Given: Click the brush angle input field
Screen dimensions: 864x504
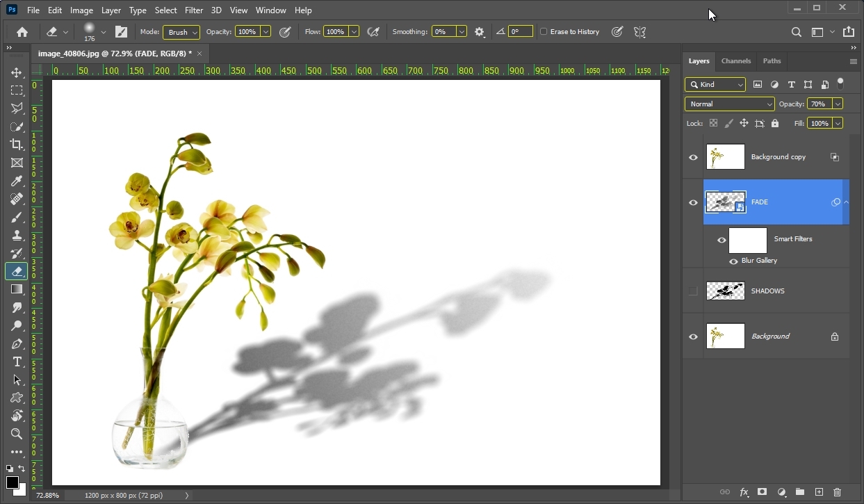Looking at the screenshot, I should (521, 32).
